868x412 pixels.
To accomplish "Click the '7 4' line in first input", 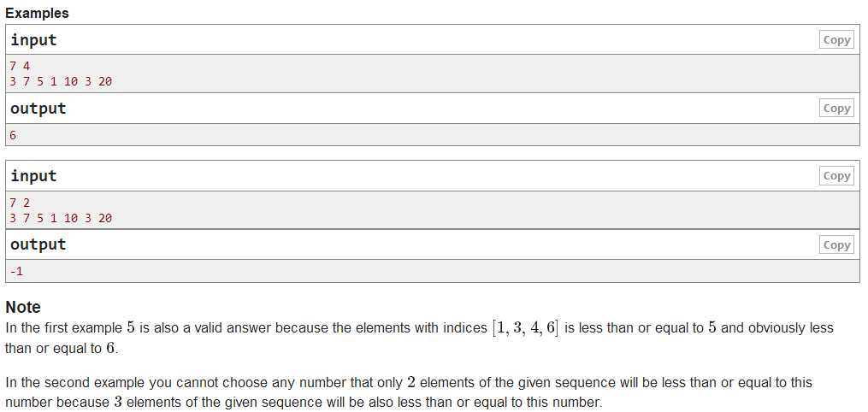I will (x=20, y=67).
